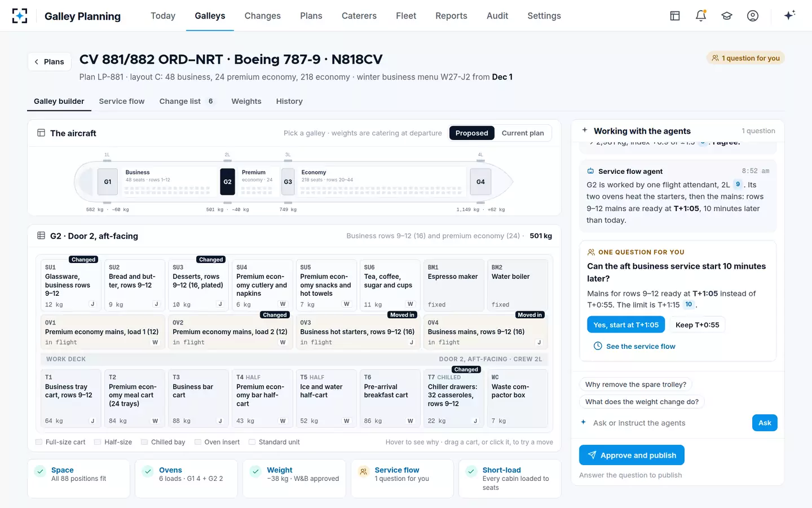Open the training graduation cap icon
The height and width of the screenshot is (508, 812).
(727, 16)
